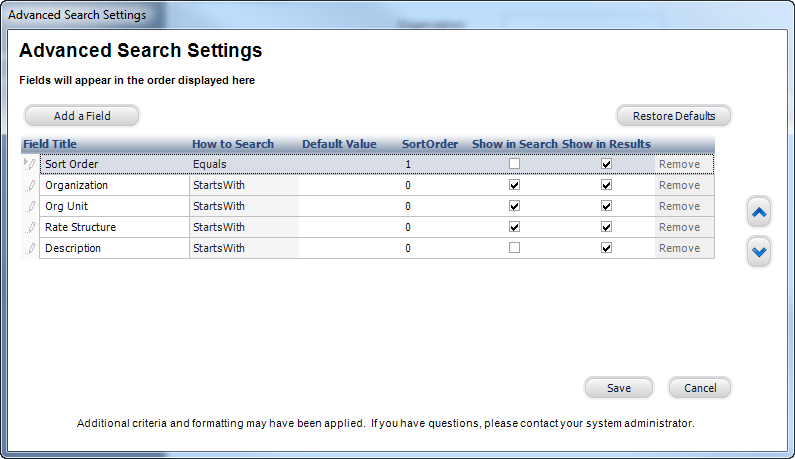Viewport: 795px width, 459px height.
Task: Toggle Show in Search for Description
Action: 514,248
